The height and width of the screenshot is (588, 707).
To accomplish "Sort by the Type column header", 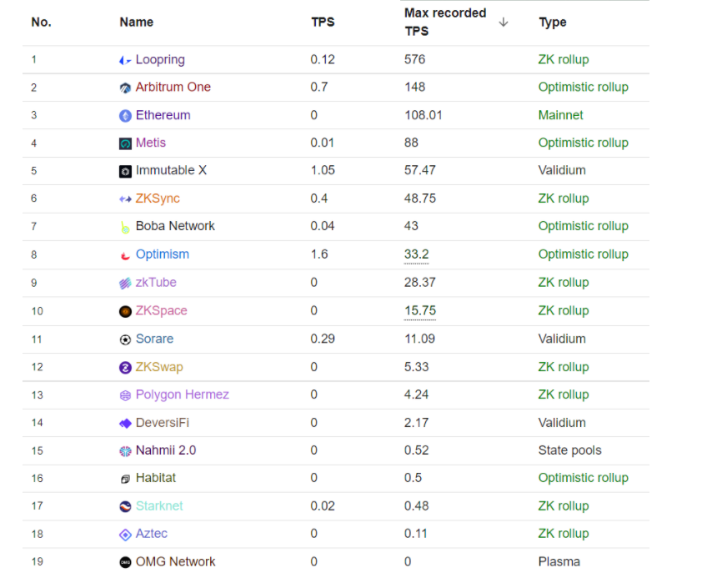I will (x=553, y=22).
